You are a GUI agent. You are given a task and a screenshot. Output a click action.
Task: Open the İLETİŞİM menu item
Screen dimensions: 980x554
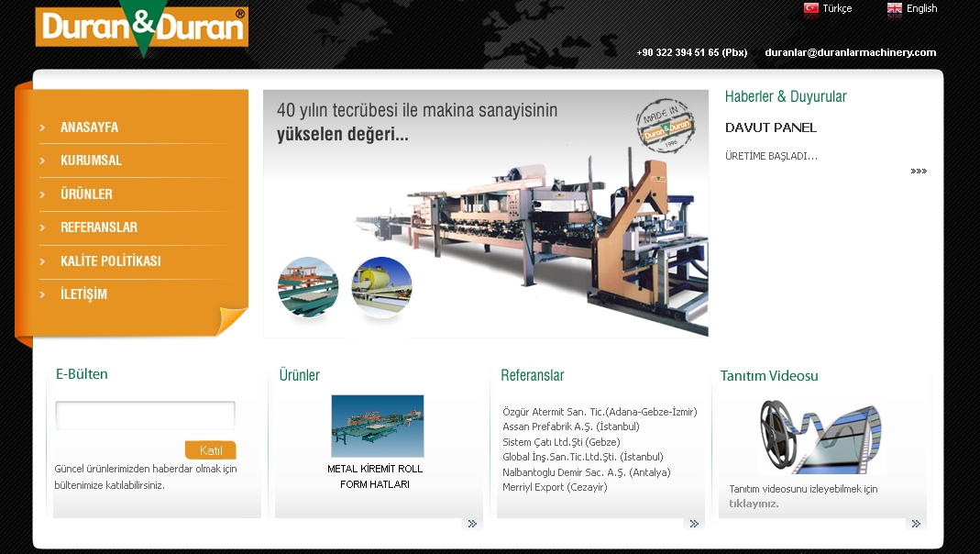tap(83, 294)
